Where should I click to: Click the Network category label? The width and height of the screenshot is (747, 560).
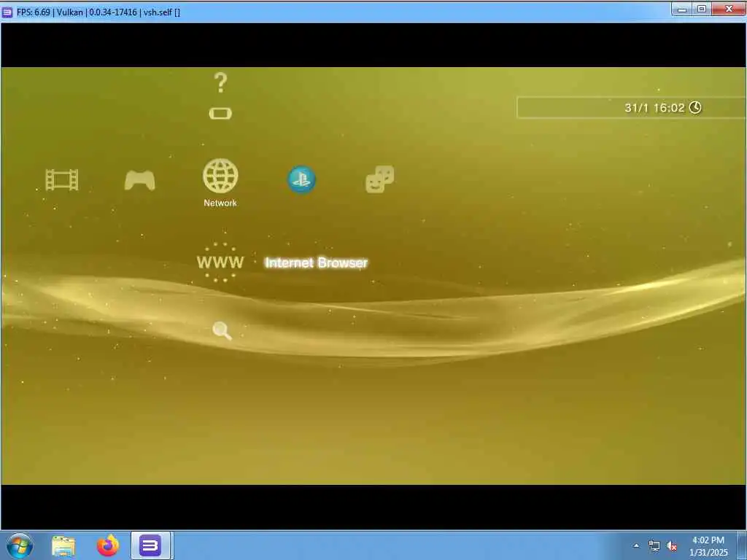coord(220,203)
